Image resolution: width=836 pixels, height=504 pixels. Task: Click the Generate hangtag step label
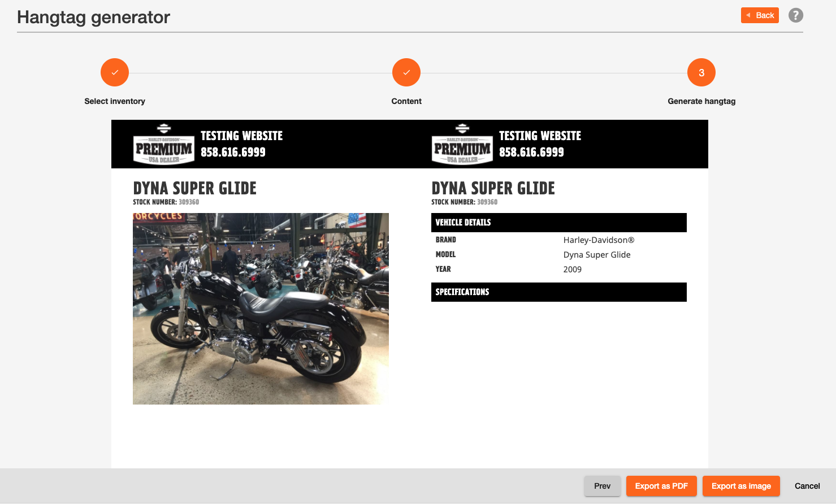point(701,101)
